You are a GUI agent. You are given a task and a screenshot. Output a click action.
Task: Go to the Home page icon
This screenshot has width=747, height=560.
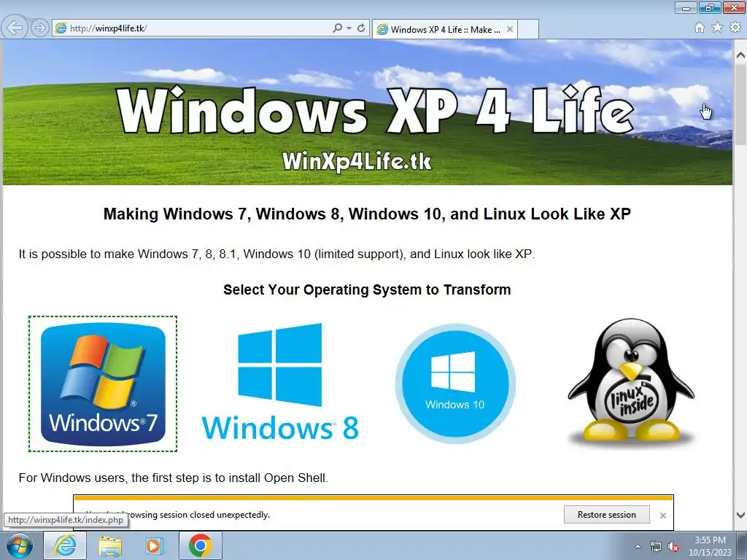(700, 28)
